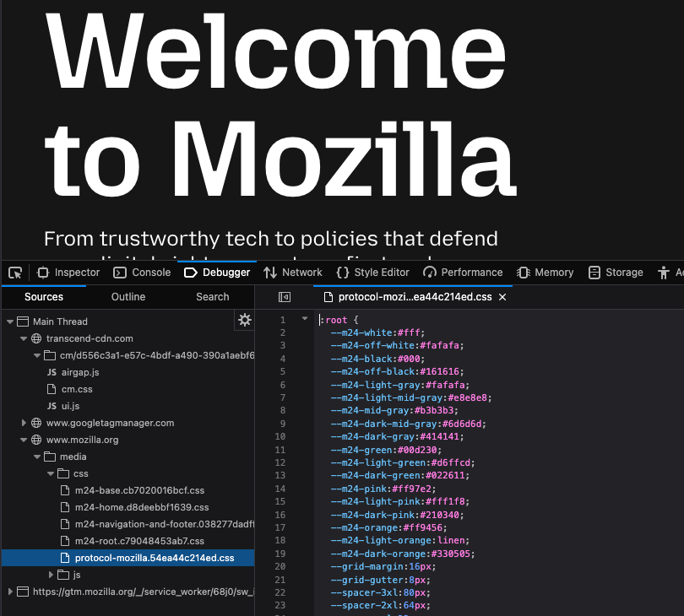
Task: Click the Accessibility person icon
Action: [x=664, y=273]
